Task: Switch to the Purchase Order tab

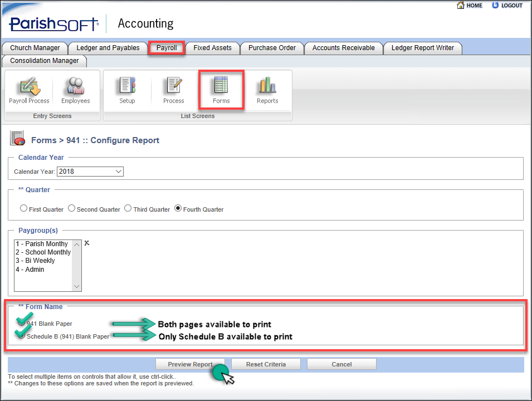Action: tap(272, 48)
